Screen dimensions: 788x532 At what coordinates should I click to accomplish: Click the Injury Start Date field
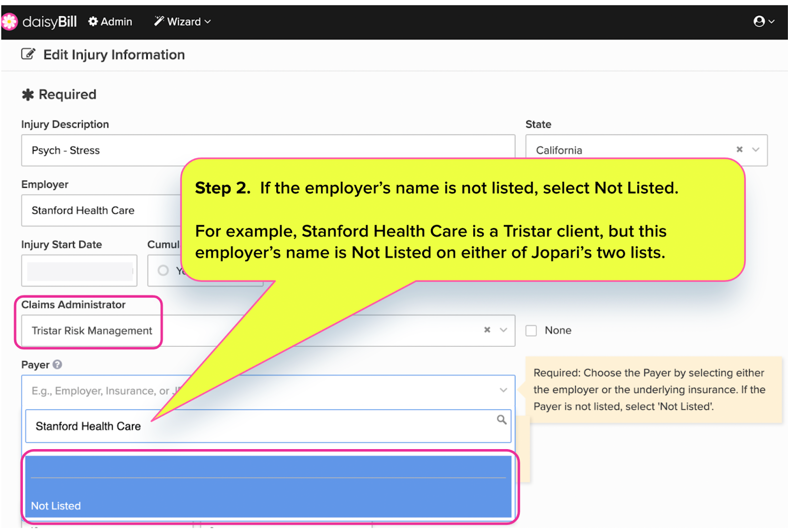pos(79,270)
